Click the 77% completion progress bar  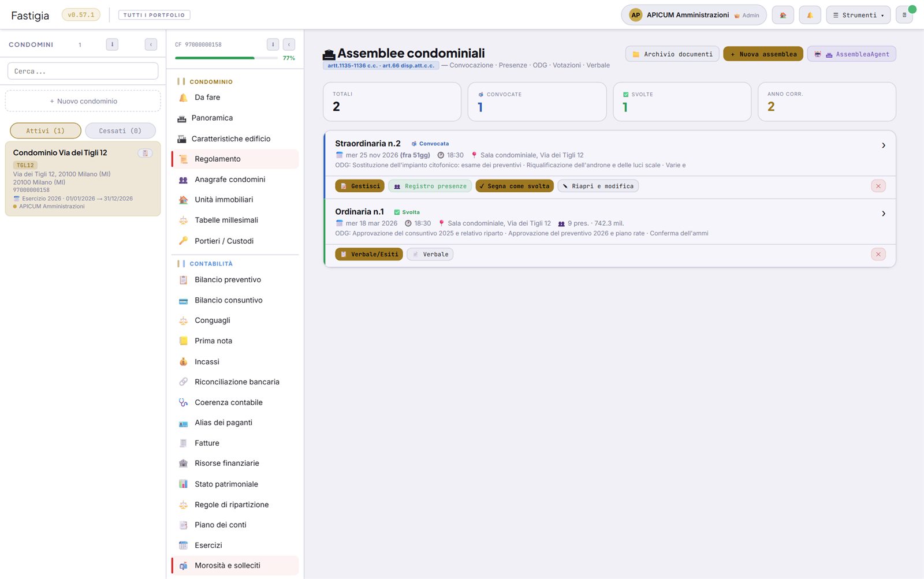coord(226,58)
